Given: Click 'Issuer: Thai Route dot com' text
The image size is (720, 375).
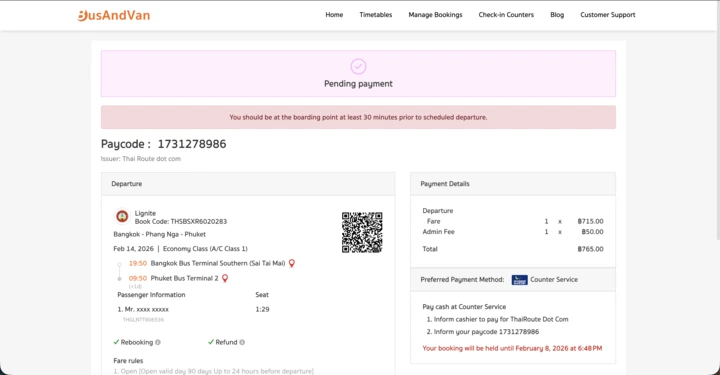Looking at the screenshot, I should [141, 159].
